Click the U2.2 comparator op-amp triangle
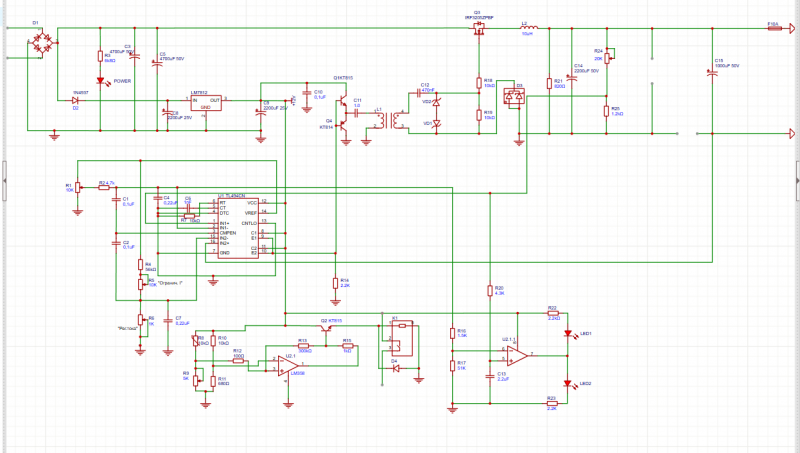The height and width of the screenshot is (453, 800). [x=516, y=354]
